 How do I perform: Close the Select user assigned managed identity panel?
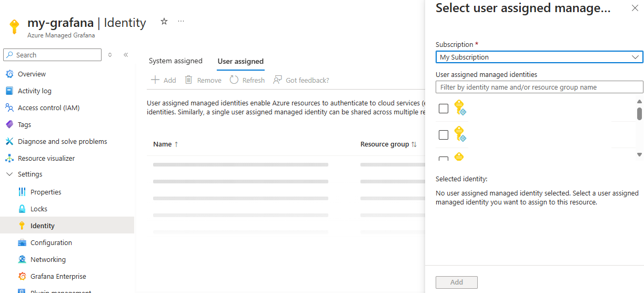pos(634,8)
